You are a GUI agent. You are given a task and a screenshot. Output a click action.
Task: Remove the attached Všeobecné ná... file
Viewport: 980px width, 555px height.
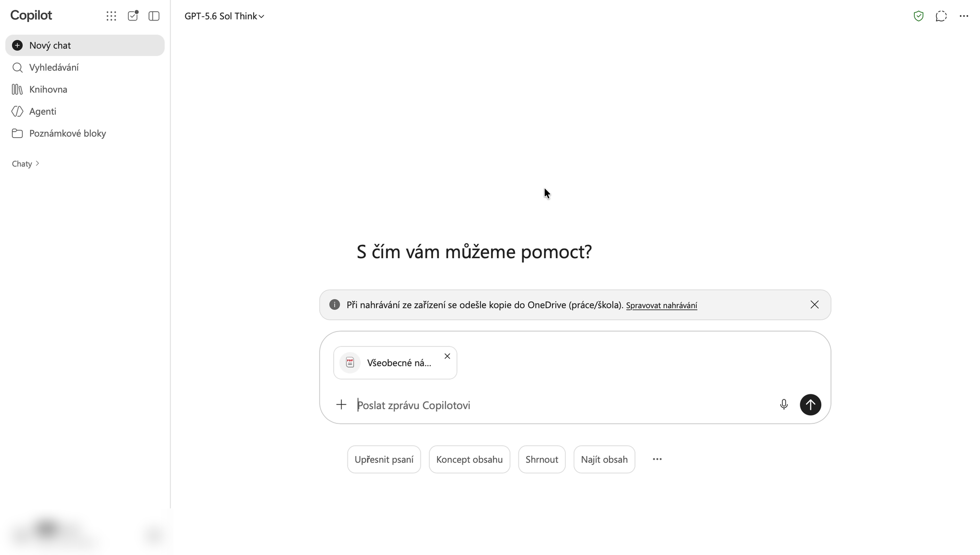(x=447, y=356)
